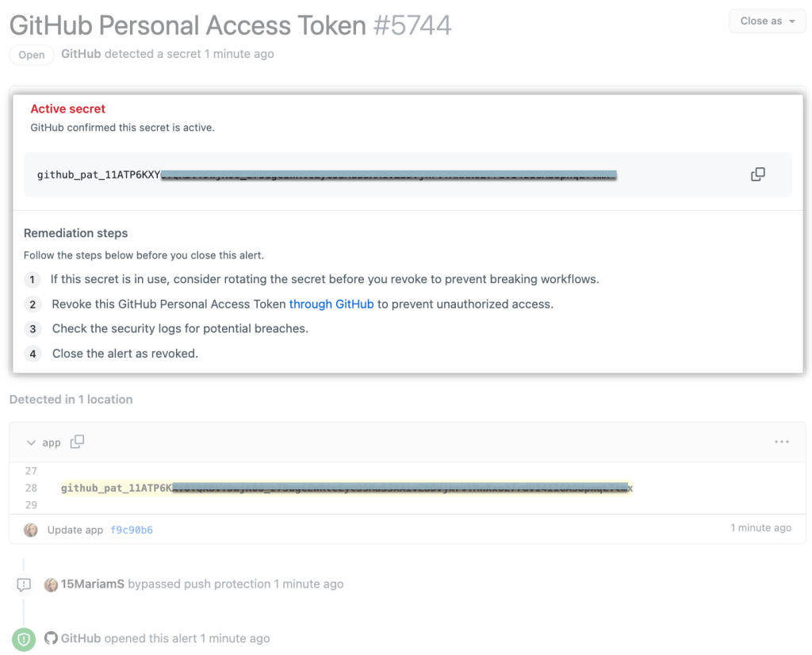Viewport: 812px width, 655px height.
Task: Click the Open status badge
Action: coord(31,55)
